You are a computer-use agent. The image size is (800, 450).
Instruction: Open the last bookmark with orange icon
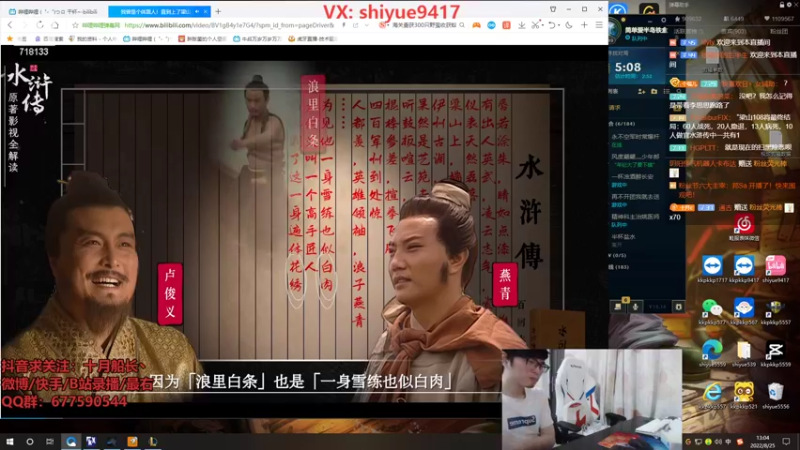point(312,39)
